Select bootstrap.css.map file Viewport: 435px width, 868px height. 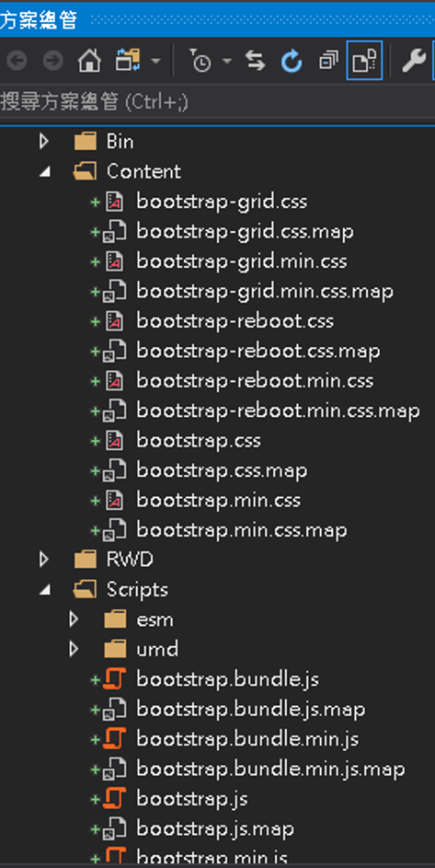pos(222,470)
